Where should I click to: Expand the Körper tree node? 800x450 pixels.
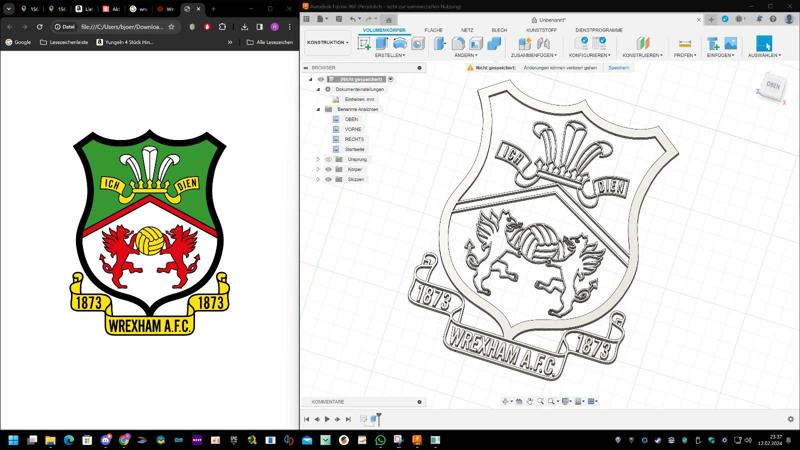tap(318, 169)
